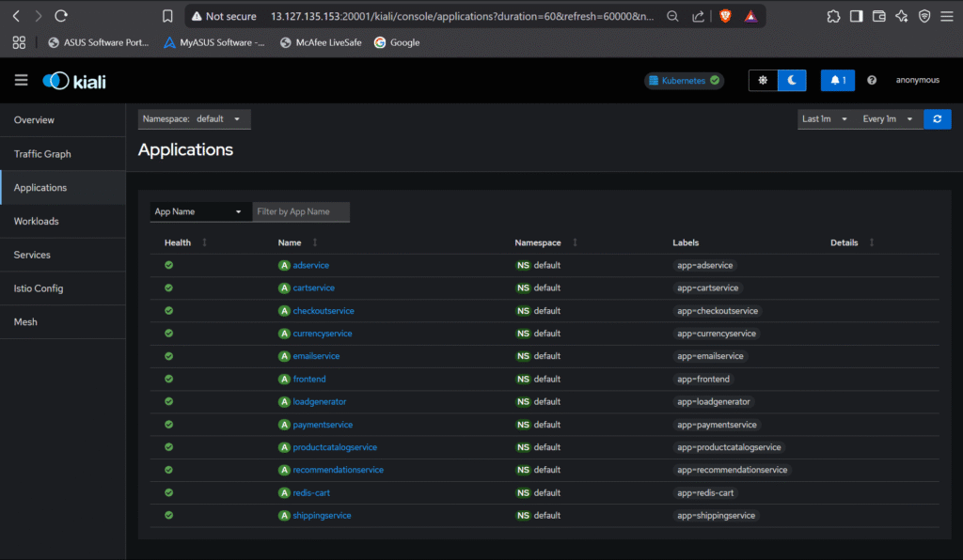The height and width of the screenshot is (560, 963).
Task: Open the cartservice application
Action: tap(314, 288)
